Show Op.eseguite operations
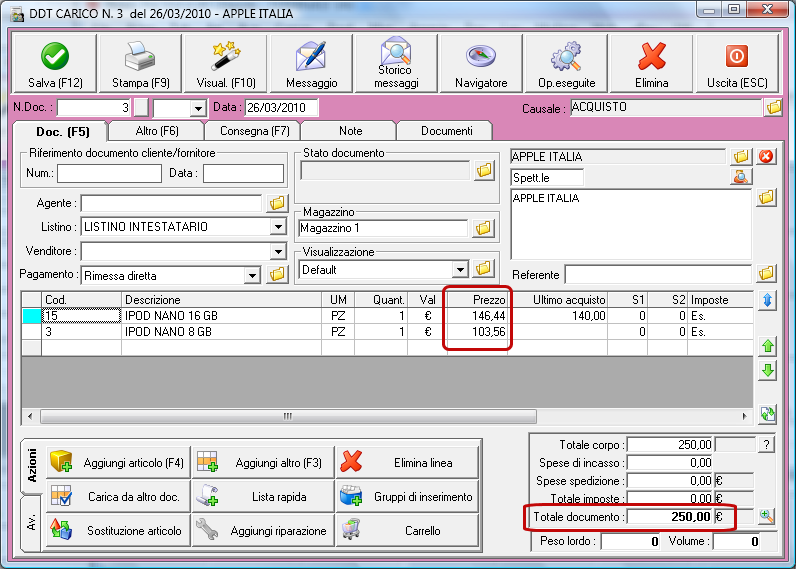The height and width of the screenshot is (569, 796). [x=567, y=63]
